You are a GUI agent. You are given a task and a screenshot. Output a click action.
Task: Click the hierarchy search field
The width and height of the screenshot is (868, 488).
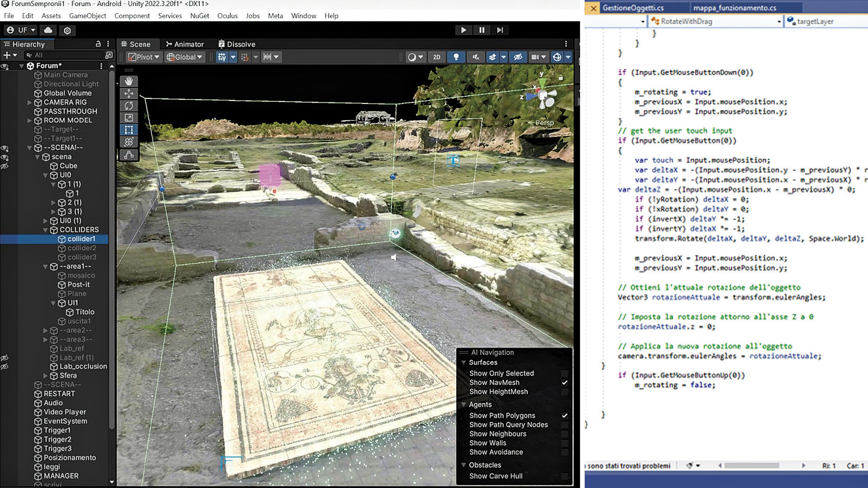pyautogui.click(x=65, y=55)
